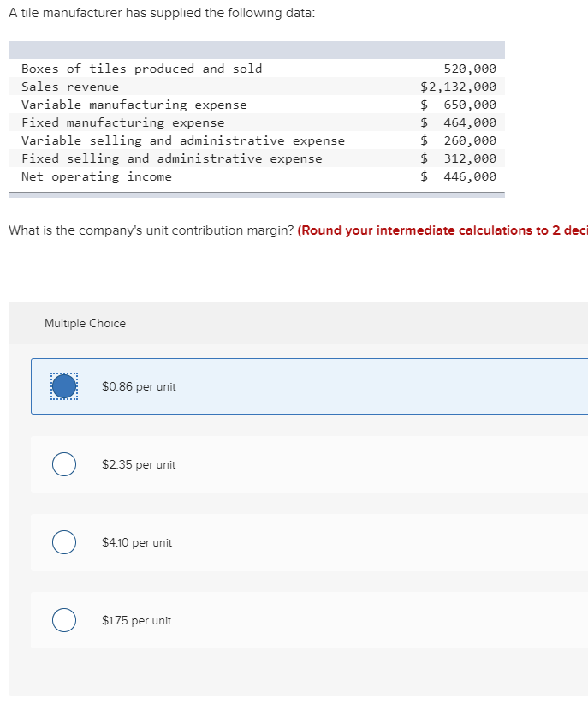The height and width of the screenshot is (705, 588).
Task: Choose the $4.10 per unit option
Action: (62, 541)
